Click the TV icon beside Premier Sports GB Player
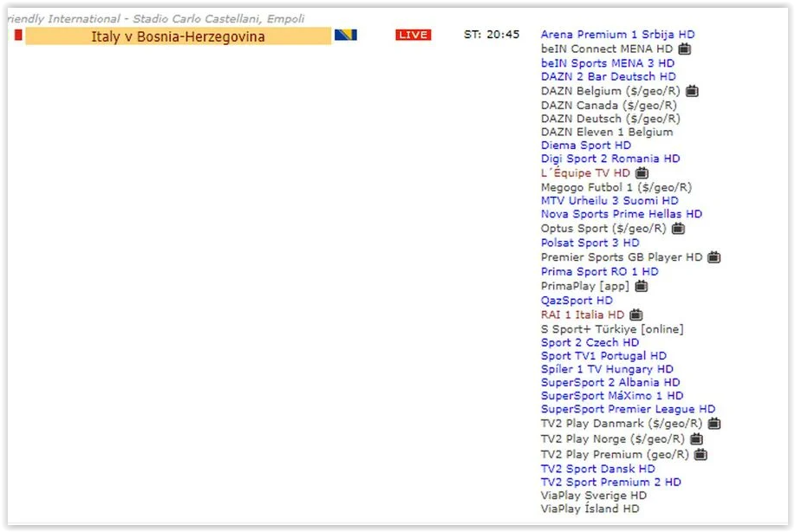Viewport: 795px width, 532px height. point(714,257)
